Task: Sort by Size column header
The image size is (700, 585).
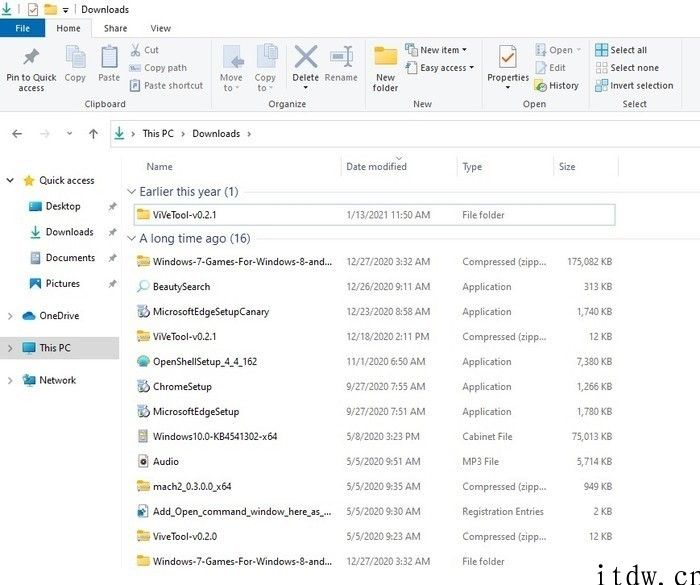Action: [x=567, y=167]
